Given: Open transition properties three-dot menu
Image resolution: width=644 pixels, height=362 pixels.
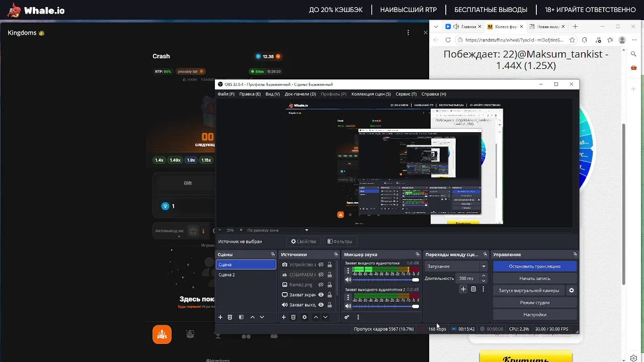Looking at the screenshot, I should click(x=484, y=289).
